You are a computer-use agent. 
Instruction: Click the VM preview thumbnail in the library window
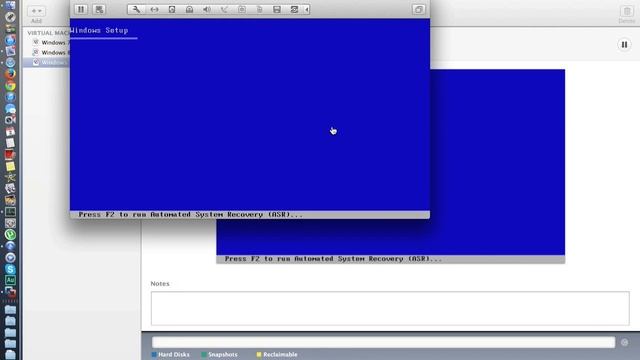497,167
